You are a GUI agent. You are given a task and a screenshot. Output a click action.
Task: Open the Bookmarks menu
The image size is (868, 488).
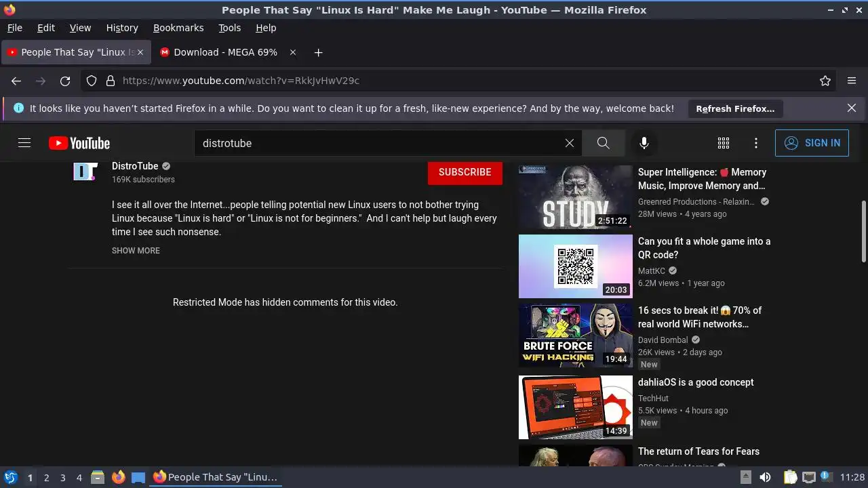[178, 28]
